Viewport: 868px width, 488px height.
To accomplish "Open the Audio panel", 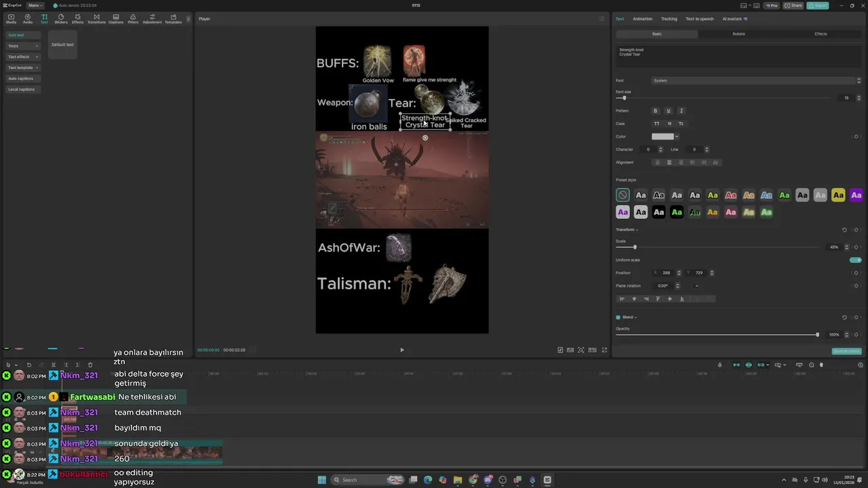I will tap(28, 18).
